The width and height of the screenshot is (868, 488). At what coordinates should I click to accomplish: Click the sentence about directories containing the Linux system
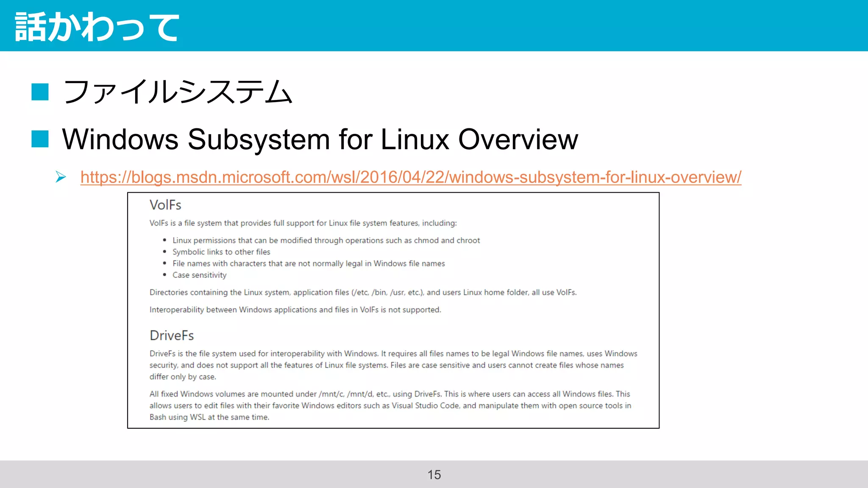(x=363, y=292)
